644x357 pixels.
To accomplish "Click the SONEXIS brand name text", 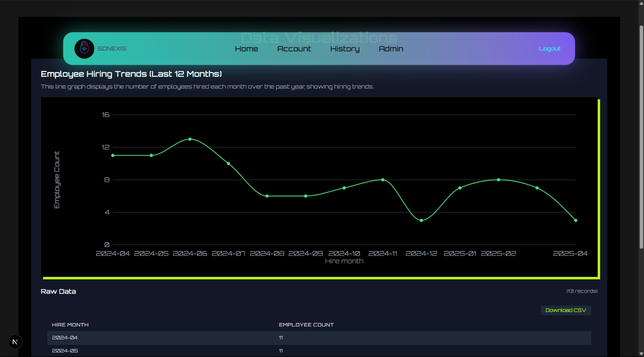I will pyautogui.click(x=112, y=49).
